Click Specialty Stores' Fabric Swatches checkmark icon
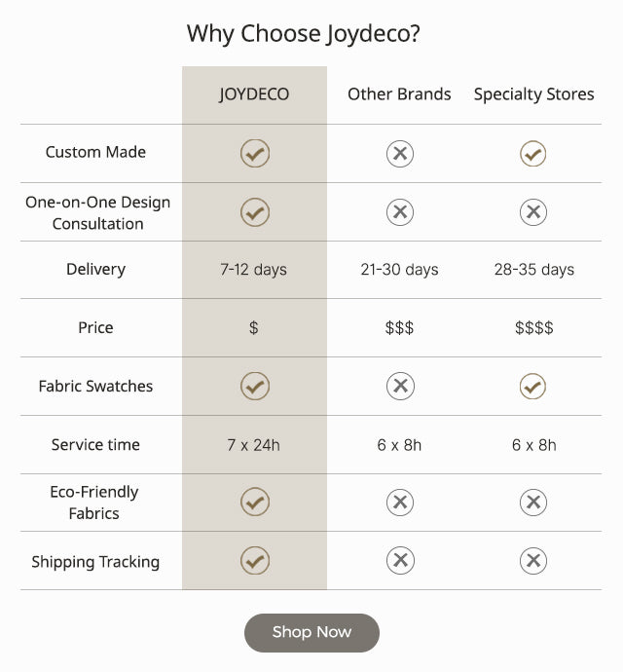The image size is (623, 672). [532, 387]
